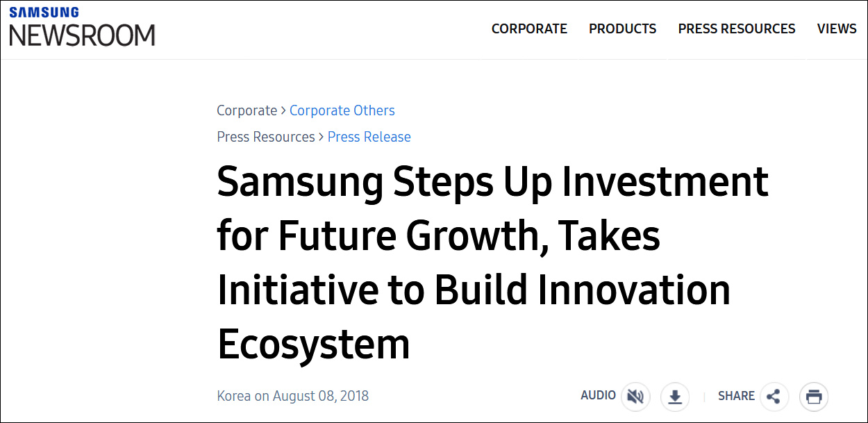Open the PRESS RESOURCES menu

[x=737, y=28]
